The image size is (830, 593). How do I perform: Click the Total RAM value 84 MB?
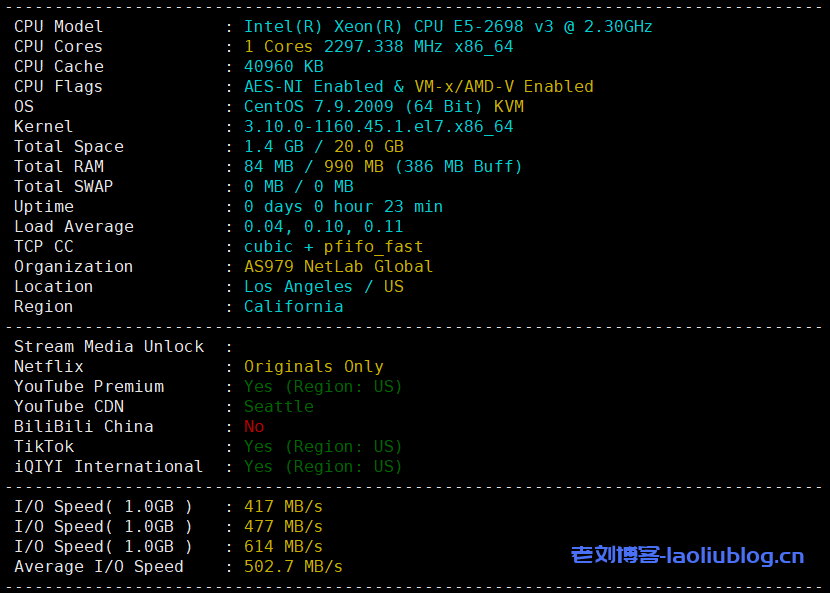point(264,167)
